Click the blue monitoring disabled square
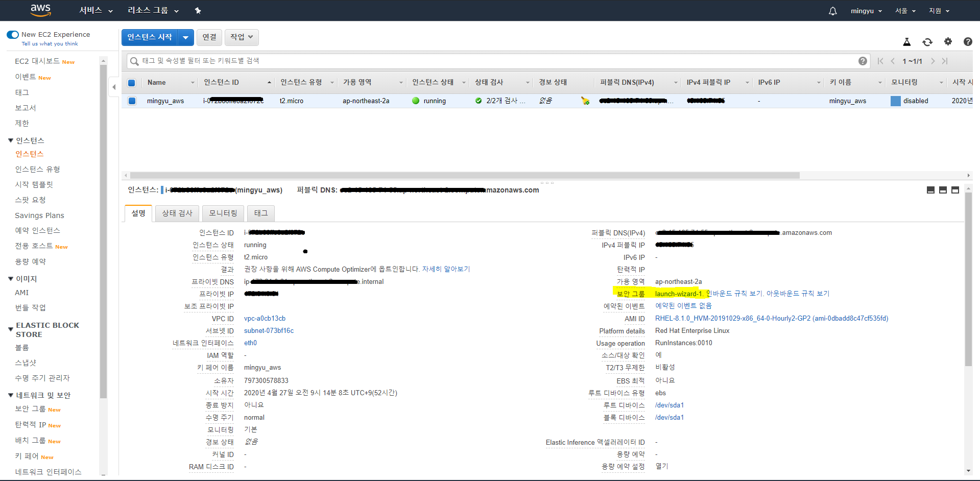980x481 pixels. point(895,101)
